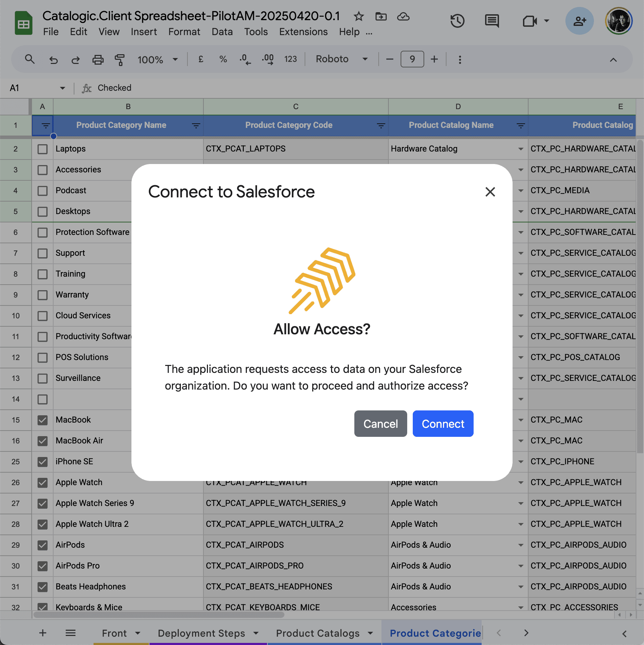Image resolution: width=644 pixels, height=645 pixels.
Task: Uncheck the AirPods Pro checkbox
Action: coord(42,566)
